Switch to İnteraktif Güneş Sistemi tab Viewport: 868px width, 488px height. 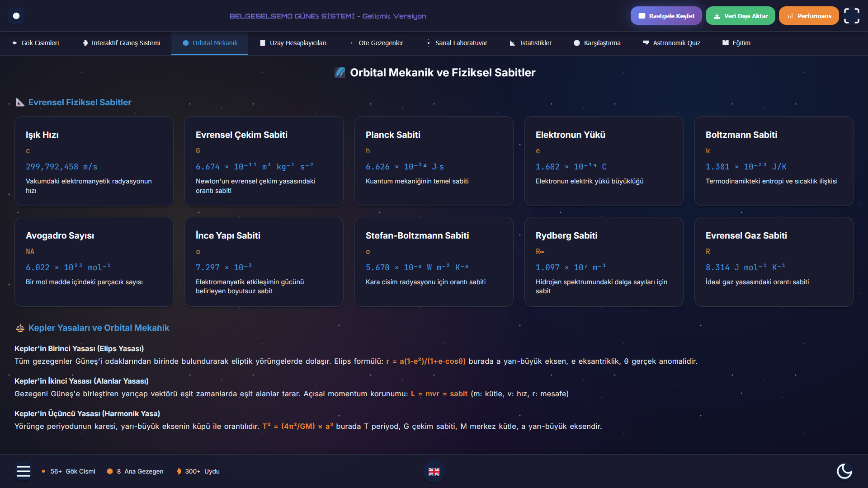coord(121,43)
